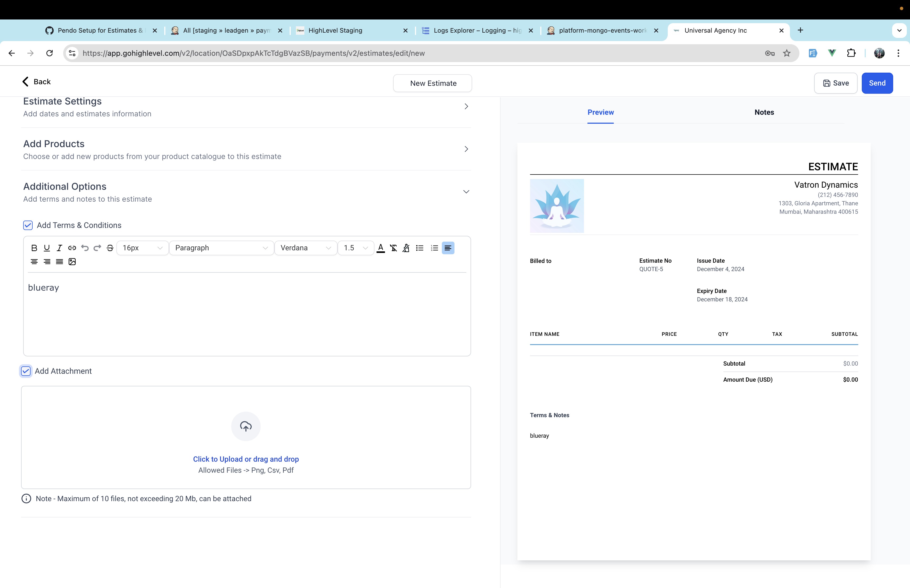Viewport: 910px width, 588px height.
Task: Justify the editor text
Action: coord(59,262)
